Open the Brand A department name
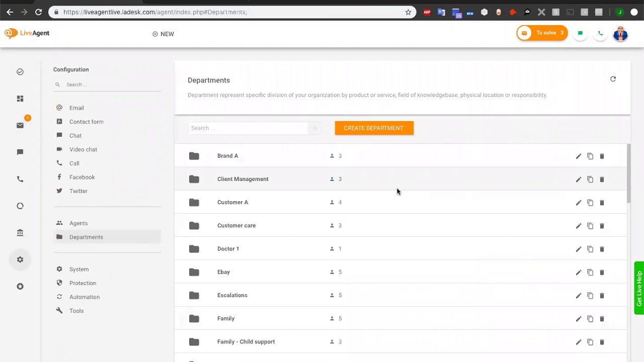The width and height of the screenshot is (644, 362). [227, 156]
